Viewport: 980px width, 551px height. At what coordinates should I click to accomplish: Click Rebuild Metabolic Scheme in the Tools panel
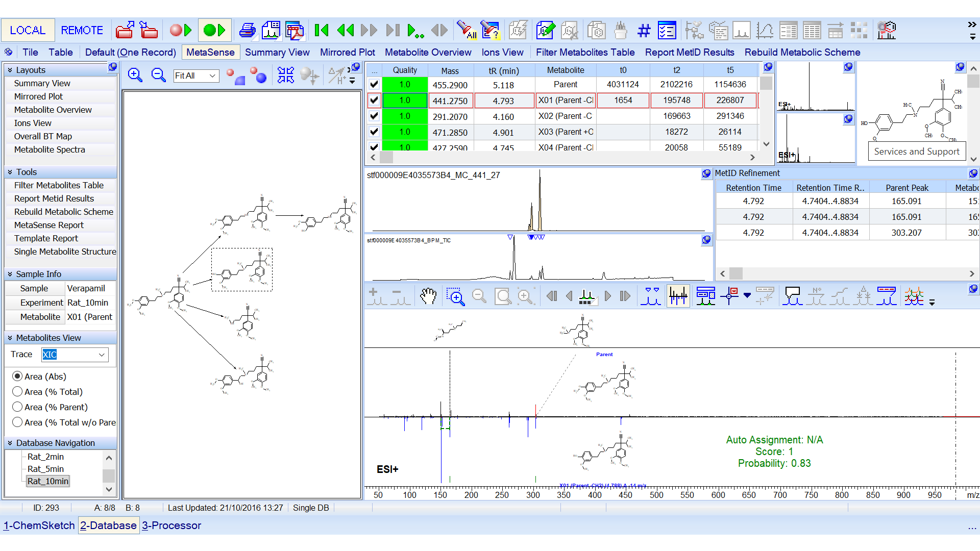point(63,212)
